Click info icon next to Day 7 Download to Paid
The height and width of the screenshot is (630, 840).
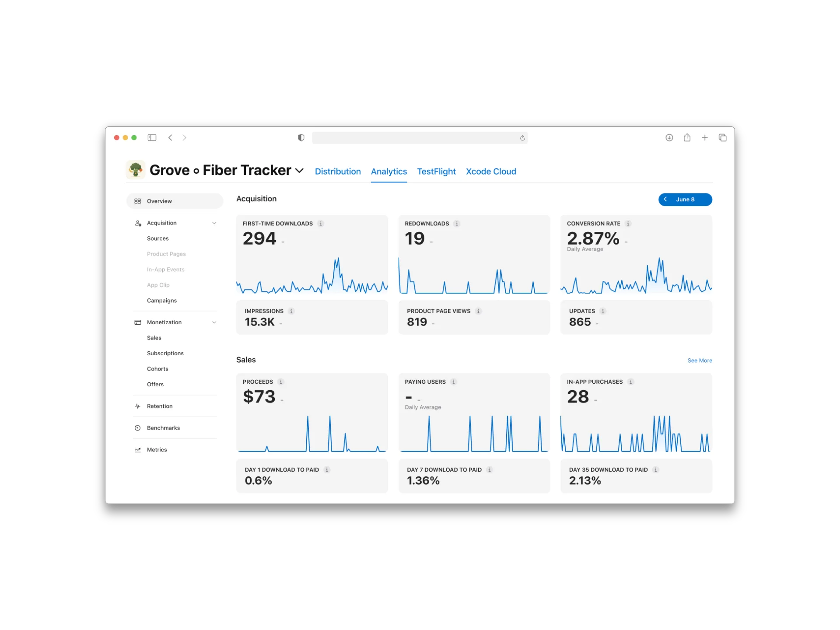(x=490, y=470)
